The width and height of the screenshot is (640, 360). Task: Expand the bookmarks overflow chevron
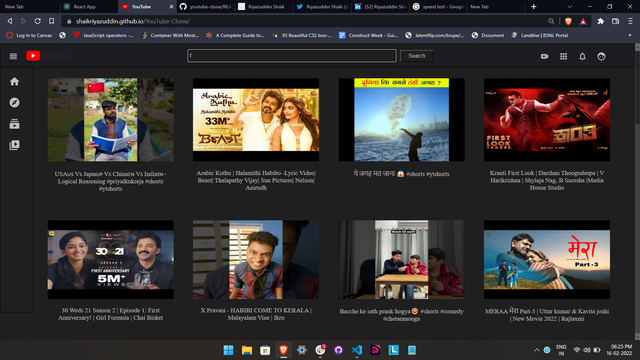click(630, 36)
